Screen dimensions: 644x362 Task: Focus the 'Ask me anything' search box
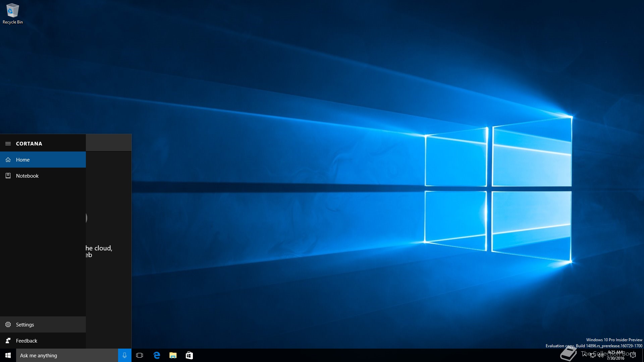[67, 355]
